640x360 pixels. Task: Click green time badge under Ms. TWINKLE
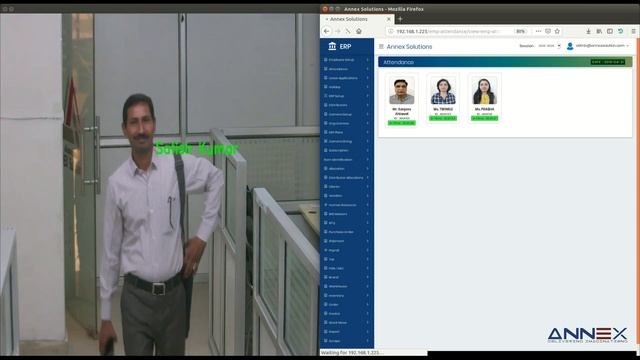click(x=443, y=118)
